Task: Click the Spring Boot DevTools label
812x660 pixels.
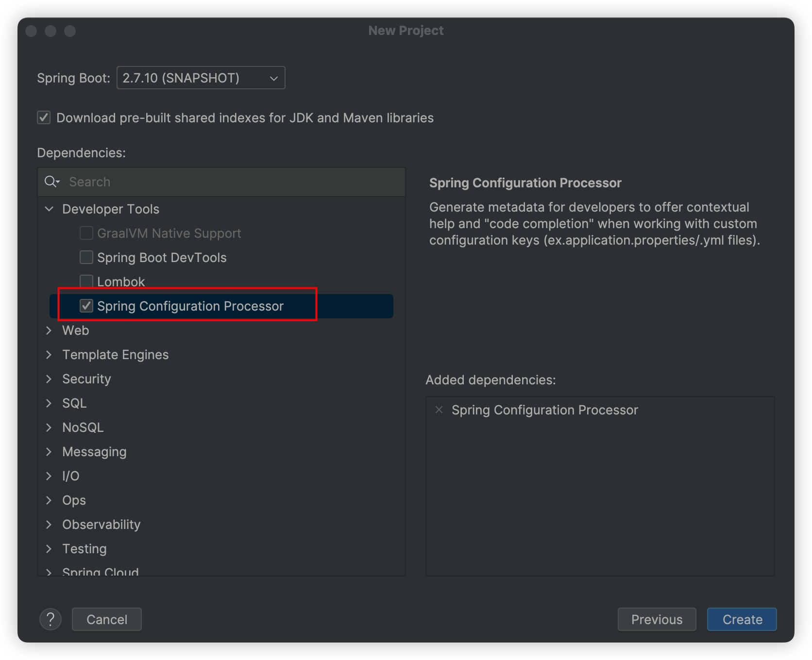Action: (x=162, y=258)
